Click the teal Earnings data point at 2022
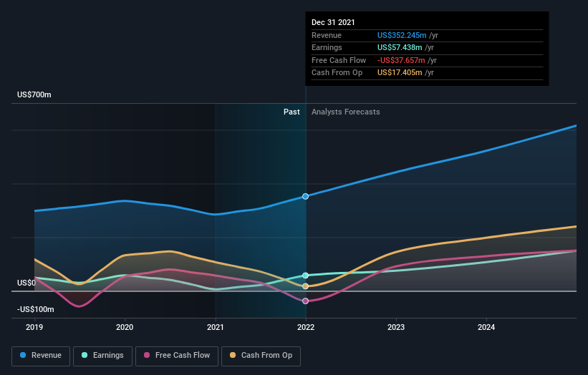The width and height of the screenshot is (588, 375). 306,276
